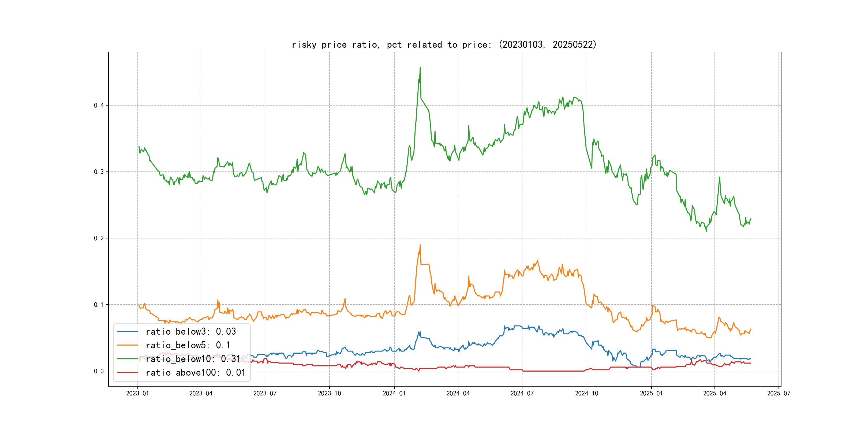Click the green line's highest peak

420,68
